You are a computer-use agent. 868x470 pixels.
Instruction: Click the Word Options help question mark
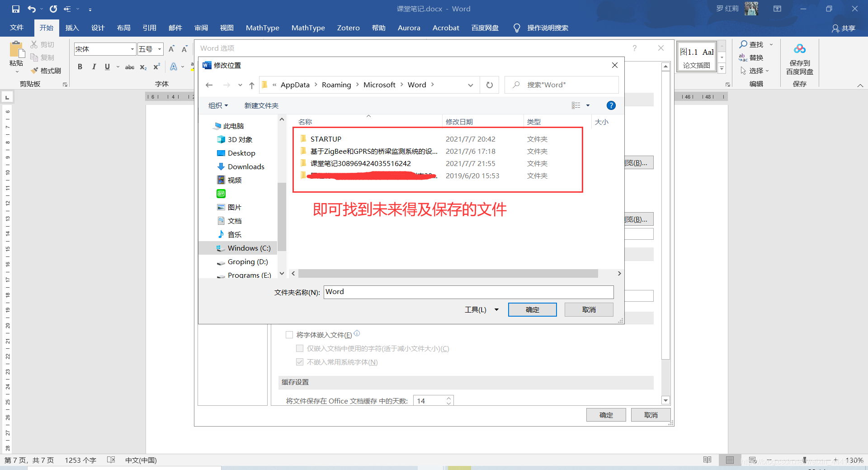(x=635, y=48)
